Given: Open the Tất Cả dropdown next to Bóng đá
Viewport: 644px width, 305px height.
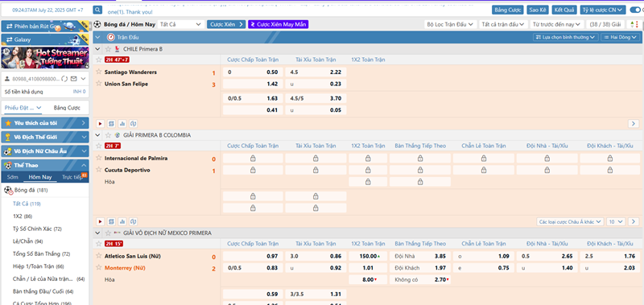Looking at the screenshot, I should [180, 25].
